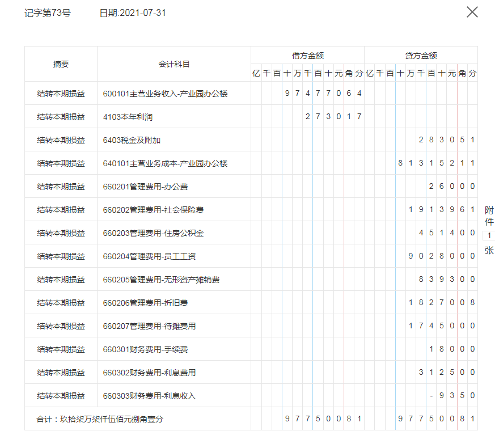The height and width of the screenshot is (448, 495).
Task: Close the voucher detail dialog
Action: tap(472, 11)
